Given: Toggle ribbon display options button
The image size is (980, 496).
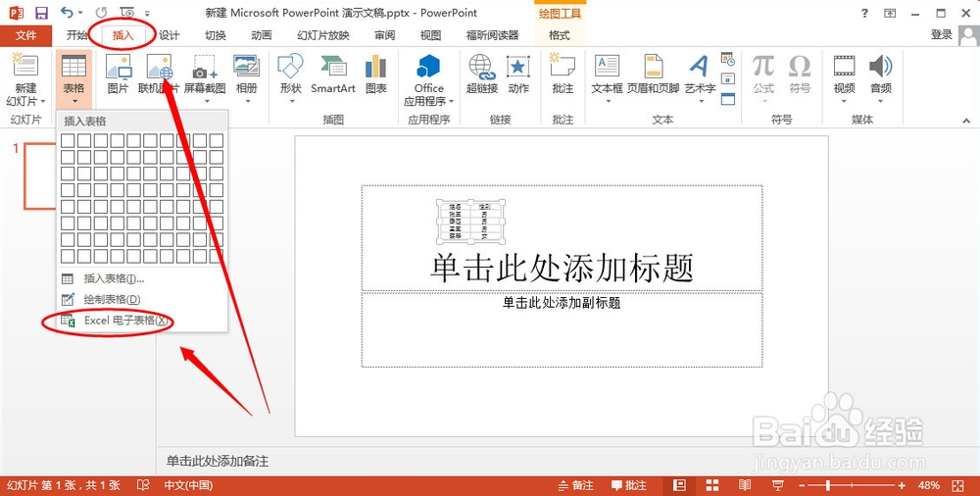Looking at the screenshot, I should pos(891,13).
